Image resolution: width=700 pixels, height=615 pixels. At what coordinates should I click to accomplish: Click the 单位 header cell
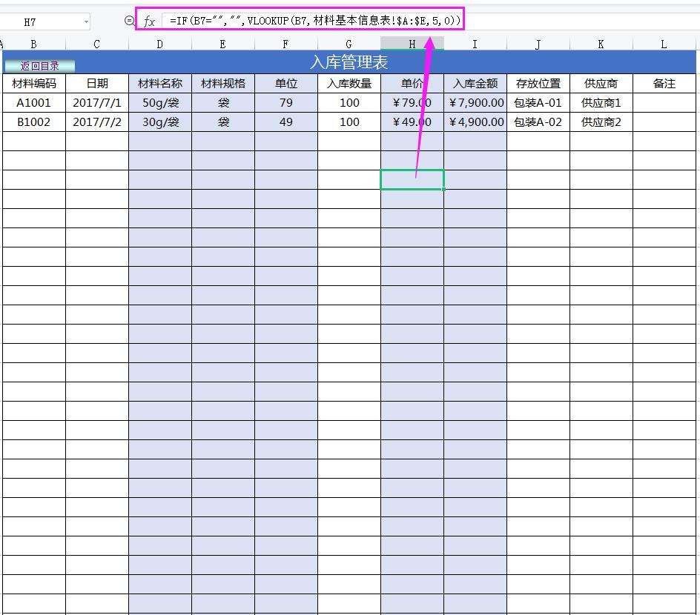coord(285,84)
